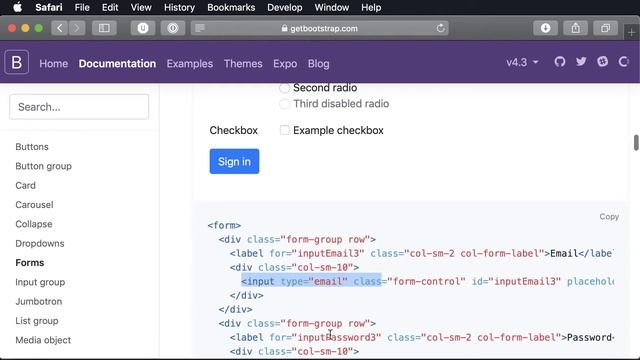Click the Third disabled radio option
This screenshot has height=360, width=640.
[284, 104]
